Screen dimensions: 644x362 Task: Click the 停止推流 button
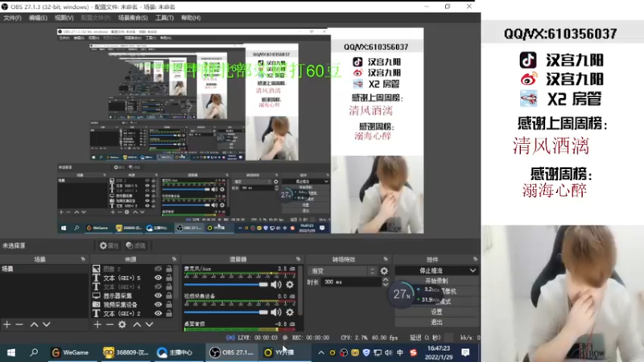pos(431,271)
